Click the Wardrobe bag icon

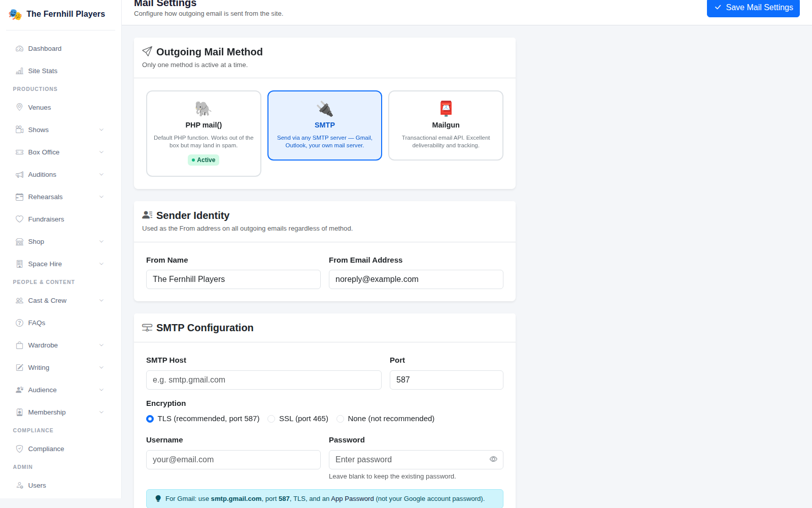pos(20,345)
